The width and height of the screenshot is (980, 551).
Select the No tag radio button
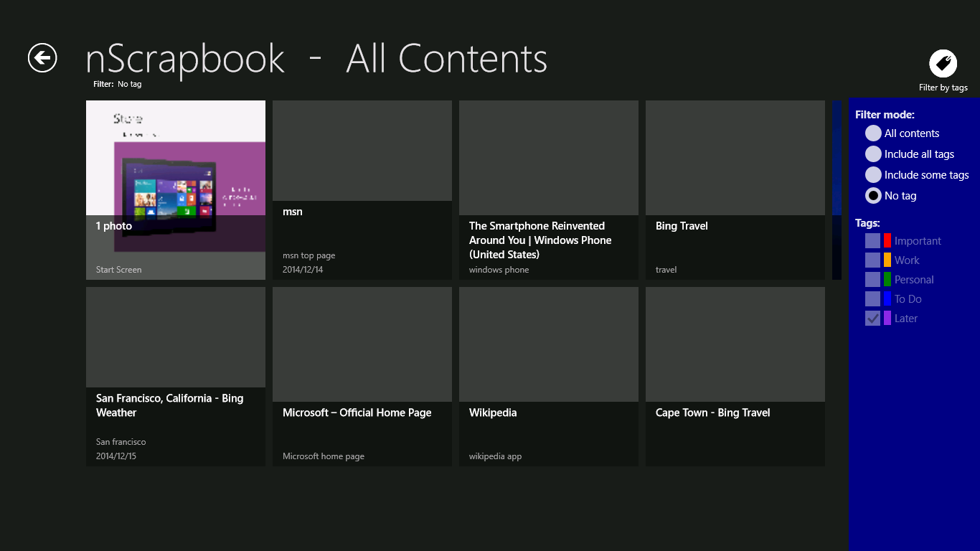(x=873, y=196)
